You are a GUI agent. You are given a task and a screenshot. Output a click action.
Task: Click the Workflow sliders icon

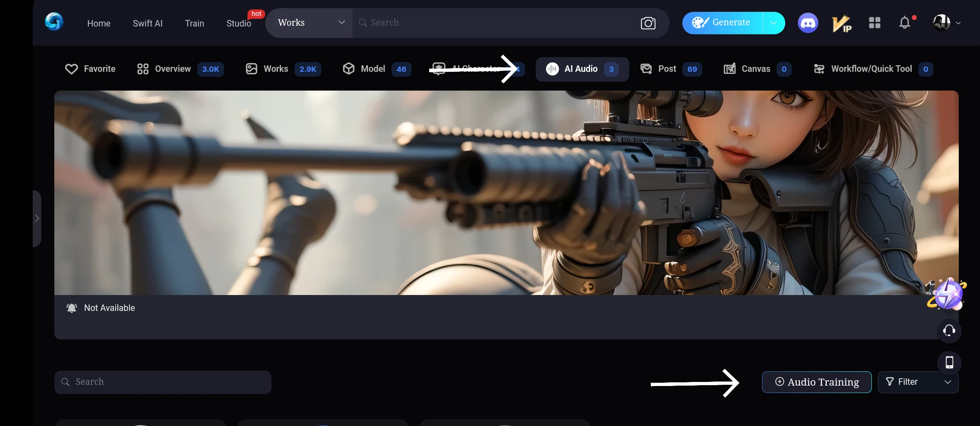click(x=819, y=69)
